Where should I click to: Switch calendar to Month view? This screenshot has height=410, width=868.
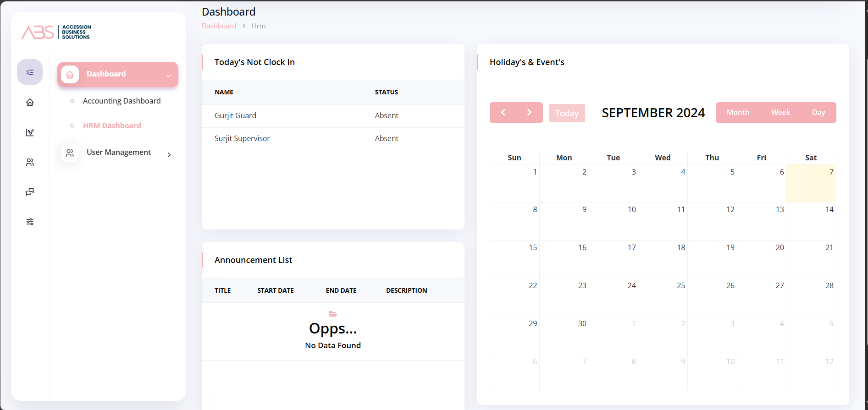click(x=738, y=113)
